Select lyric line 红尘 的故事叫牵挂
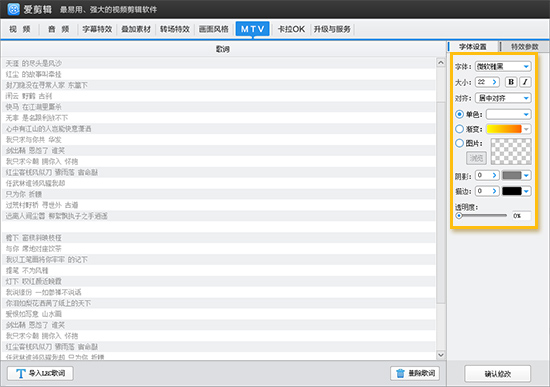Viewport: 550px width, 387px height. 218,74
